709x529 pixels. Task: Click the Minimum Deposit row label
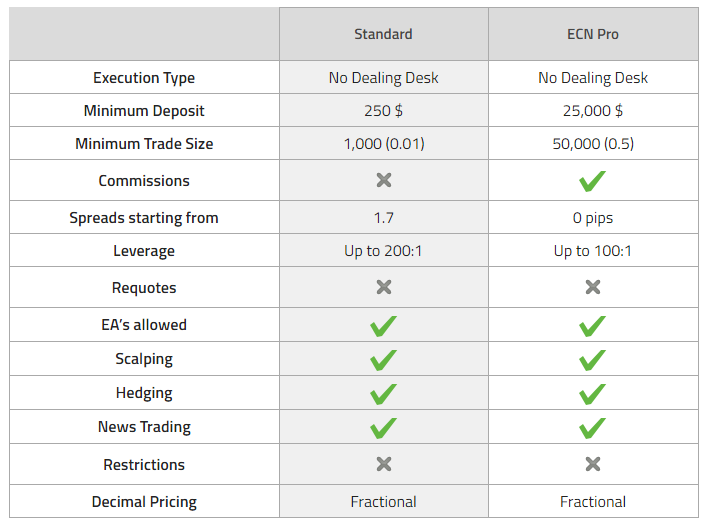(144, 111)
